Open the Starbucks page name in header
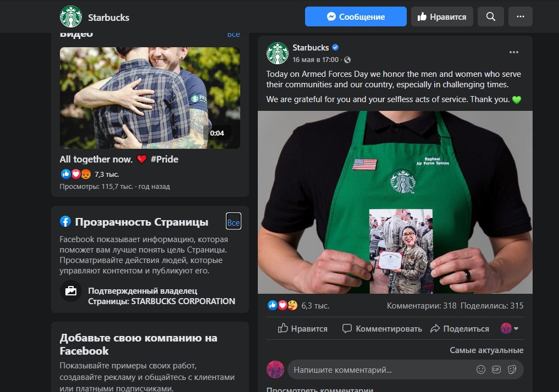The image size is (559, 392). (108, 18)
